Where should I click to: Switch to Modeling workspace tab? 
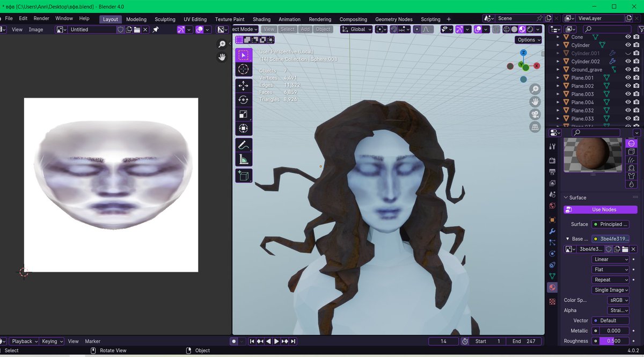pyautogui.click(x=136, y=19)
